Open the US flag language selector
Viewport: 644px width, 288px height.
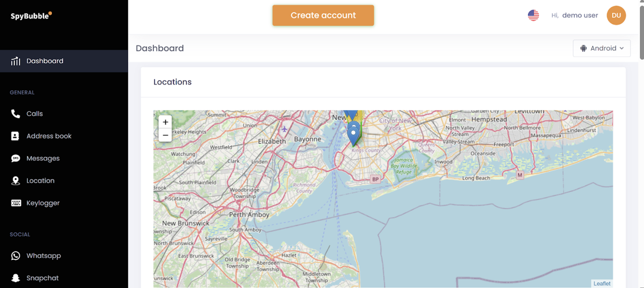click(533, 16)
